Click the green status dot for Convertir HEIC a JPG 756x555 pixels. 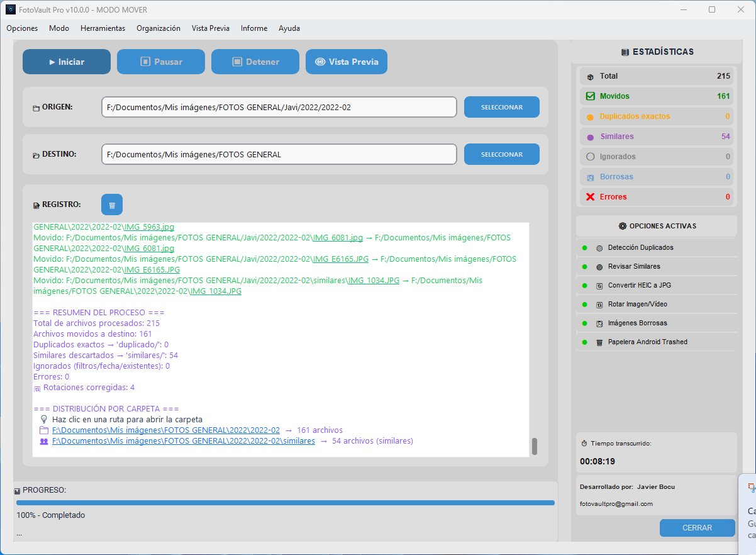tap(584, 286)
